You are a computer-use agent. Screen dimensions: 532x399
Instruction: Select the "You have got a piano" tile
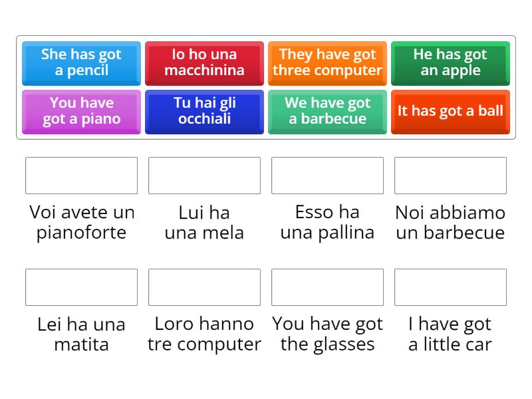click(x=80, y=111)
